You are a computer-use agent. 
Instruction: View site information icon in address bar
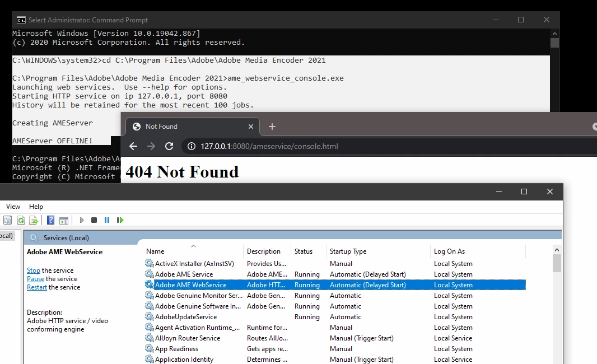(192, 146)
